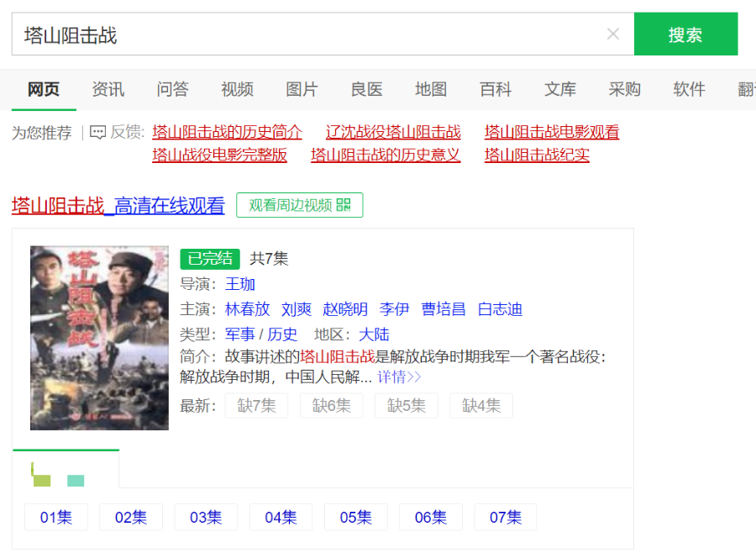Click the green 搜索 button
Screen dimensions: 756x558
685,34
